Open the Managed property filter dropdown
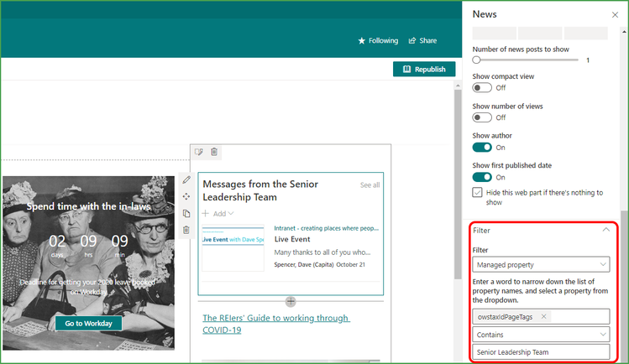 tap(541, 265)
